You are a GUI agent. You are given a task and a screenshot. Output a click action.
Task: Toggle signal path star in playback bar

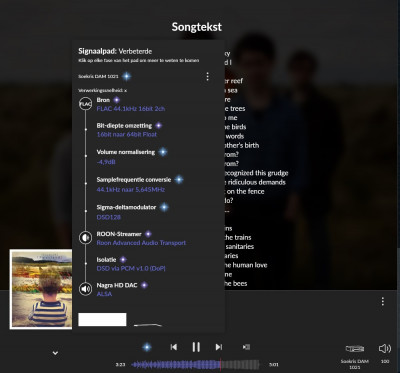pos(147,347)
